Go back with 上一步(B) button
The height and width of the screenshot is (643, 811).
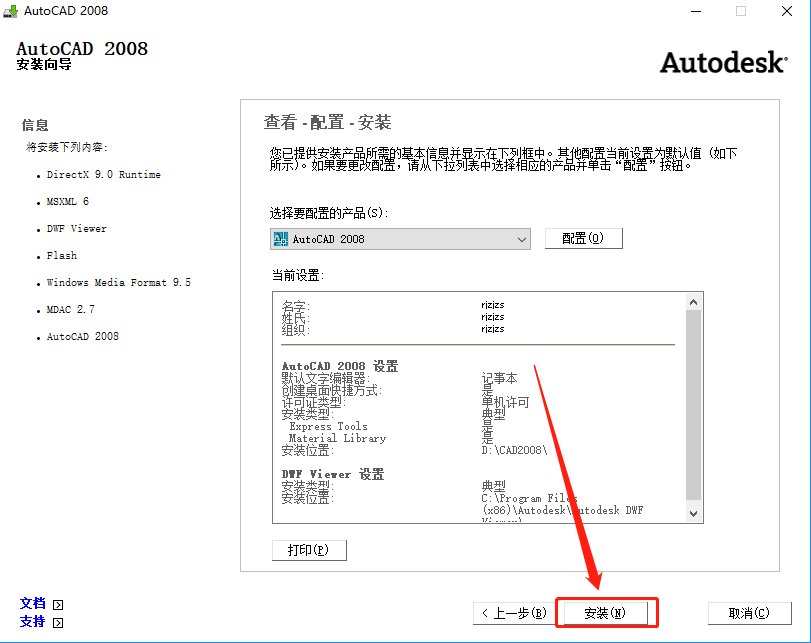pyautogui.click(x=514, y=613)
